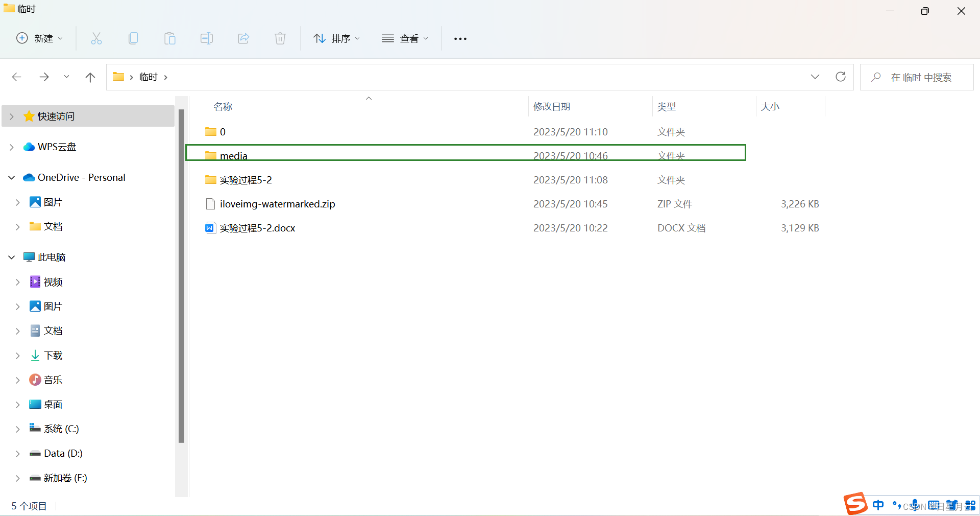Click date 2023/5/20 11:10
980x516 pixels.
tap(571, 132)
